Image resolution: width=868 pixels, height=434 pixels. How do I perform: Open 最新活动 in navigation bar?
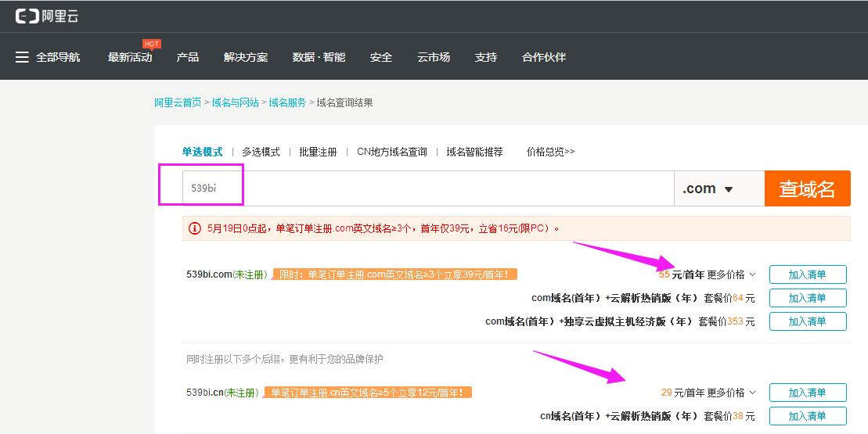point(130,57)
